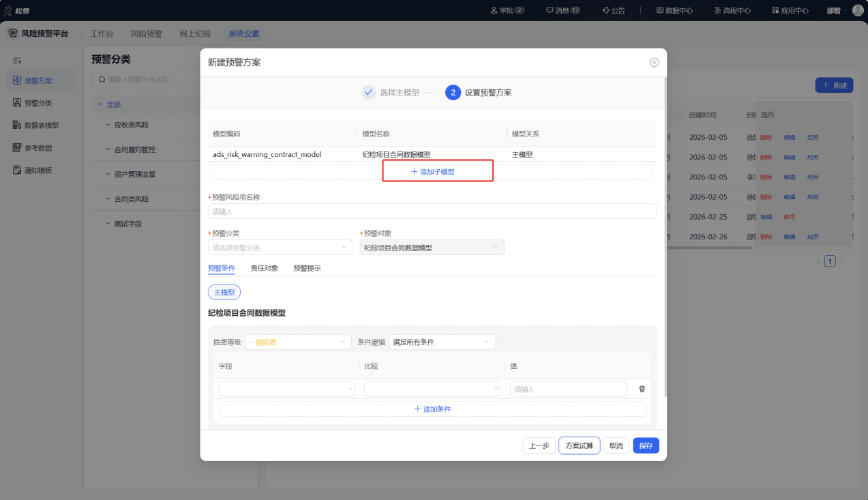Focus the 预警风险项名称 input field
868x500 pixels.
click(432, 211)
